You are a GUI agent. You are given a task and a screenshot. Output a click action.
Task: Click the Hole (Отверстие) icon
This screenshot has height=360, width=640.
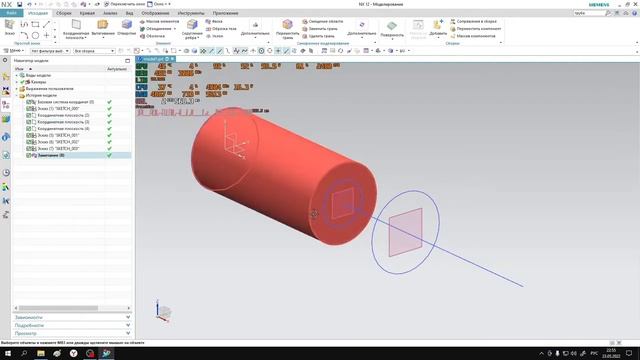pos(127,24)
